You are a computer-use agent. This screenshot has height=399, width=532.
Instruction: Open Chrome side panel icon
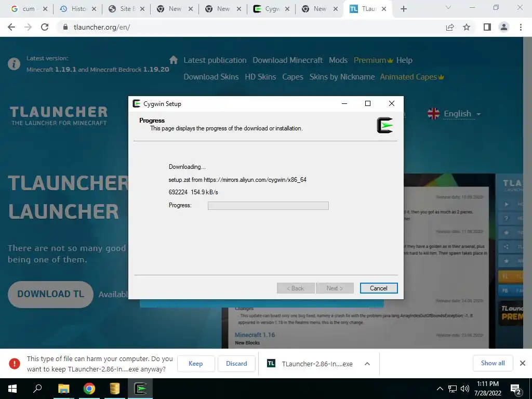tap(487, 27)
